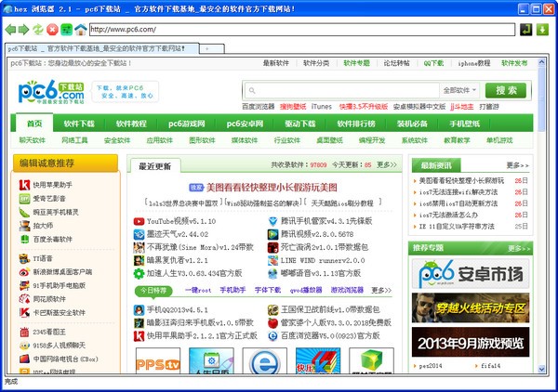558x392 pixels.
Task: Open the 装机必备 menu item
Action: [412, 124]
